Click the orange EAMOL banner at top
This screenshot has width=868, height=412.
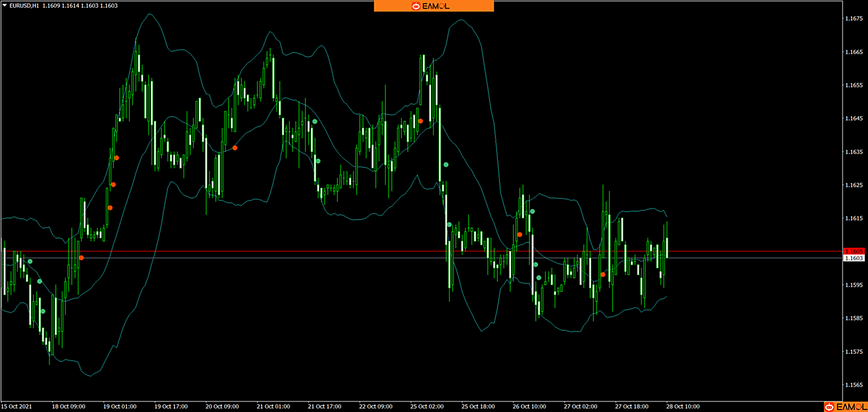click(x=434, y=6)
